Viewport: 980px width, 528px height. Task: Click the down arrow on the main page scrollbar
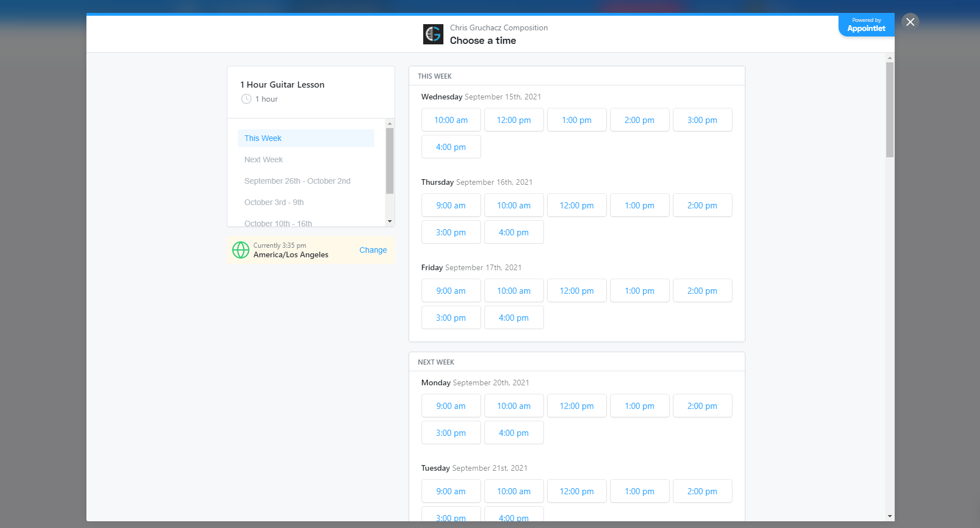pyautogui.click(x=889, y=516)
